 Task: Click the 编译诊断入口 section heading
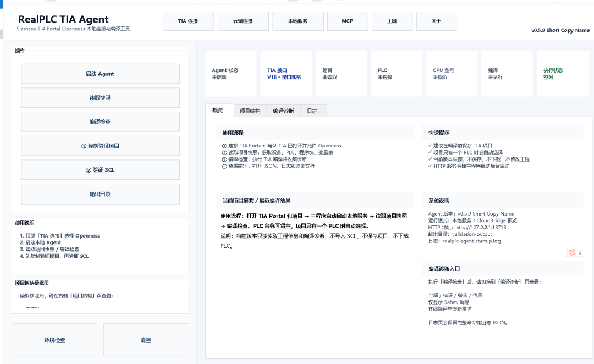click(444, 269)
